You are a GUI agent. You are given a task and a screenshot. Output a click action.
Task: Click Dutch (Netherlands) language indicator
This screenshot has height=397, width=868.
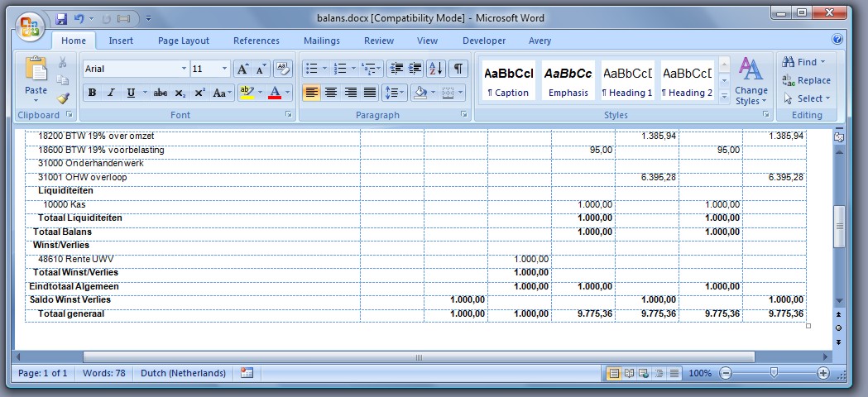coord(184,373)
